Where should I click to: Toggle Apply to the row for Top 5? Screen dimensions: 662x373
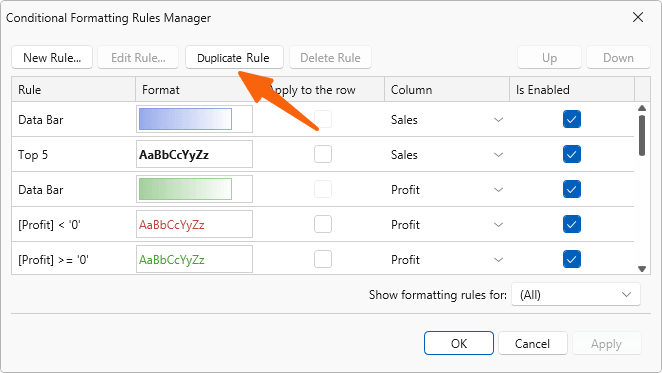pyautogui.click(x=323, y=154)
